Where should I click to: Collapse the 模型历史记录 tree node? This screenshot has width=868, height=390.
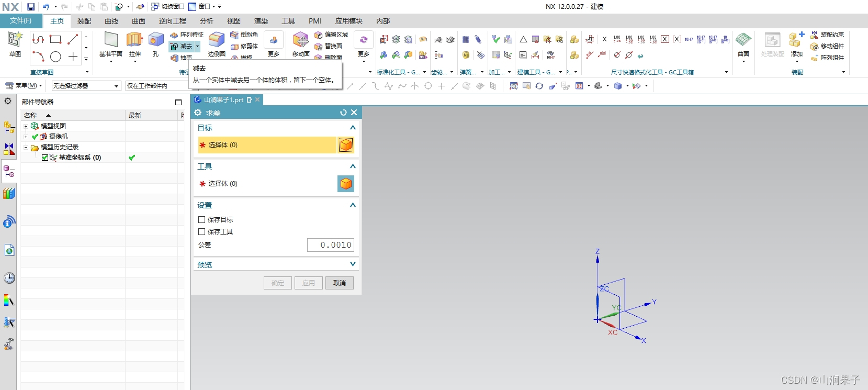tap(26, 147)
